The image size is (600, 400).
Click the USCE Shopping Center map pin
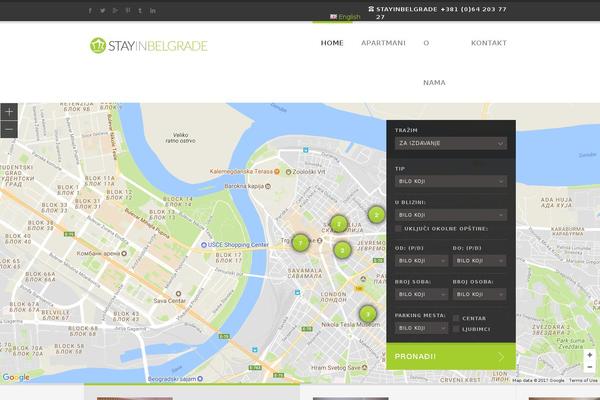click(204, 245)
